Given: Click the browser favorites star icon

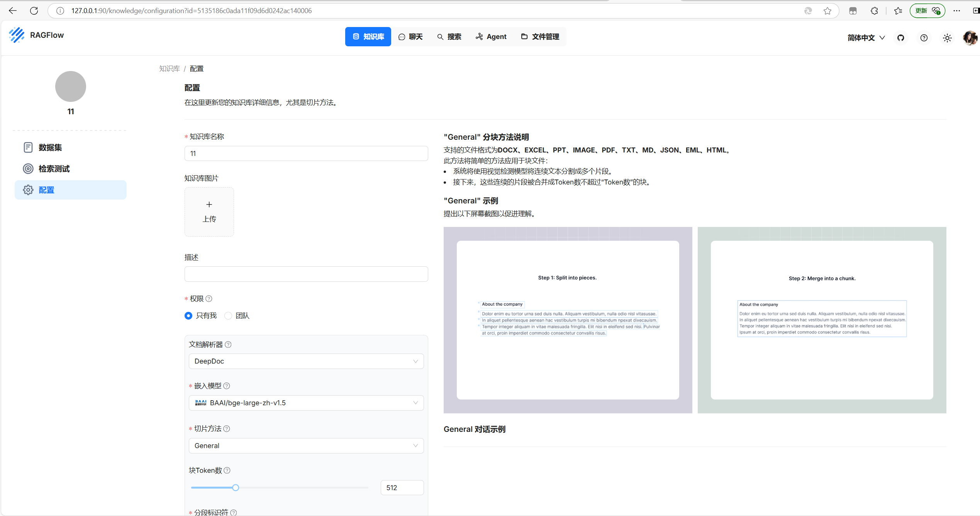Looking at the screenshot, I should click(x=827, y=11).
